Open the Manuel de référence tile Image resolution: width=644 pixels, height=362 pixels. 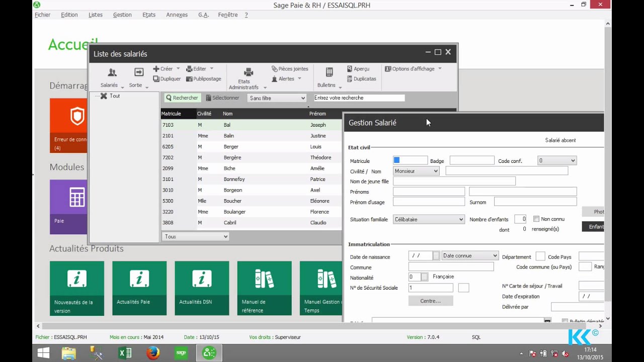(264, 288)
